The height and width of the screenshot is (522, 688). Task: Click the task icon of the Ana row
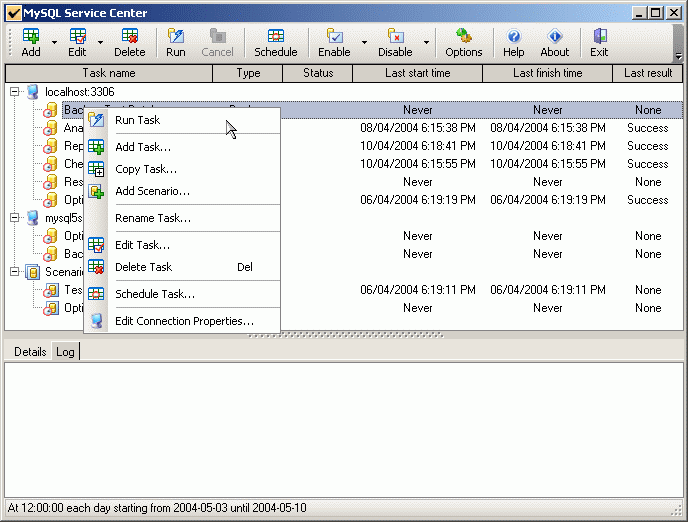[x=50, y=128]
